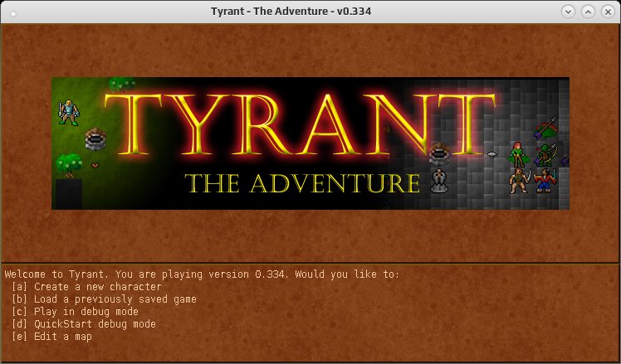The image size is (621, 364).
Task: Click the red-haired woman in green sprite
Action: [519, 154]
